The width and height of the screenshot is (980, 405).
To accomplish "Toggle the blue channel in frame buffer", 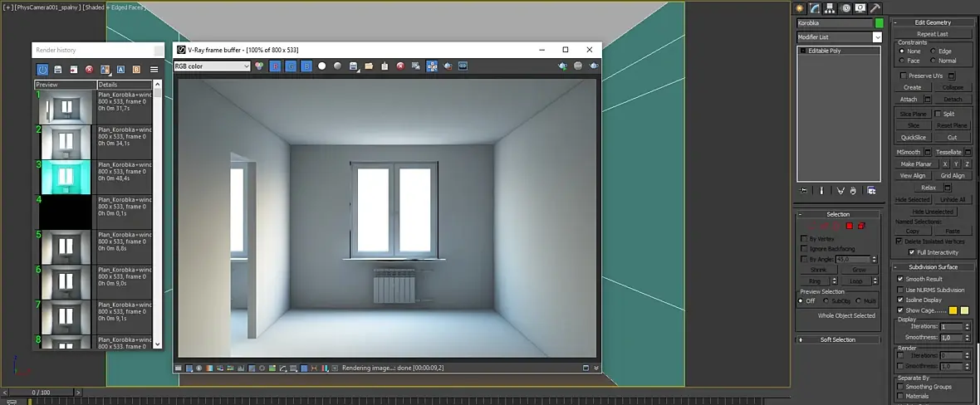I will pos(306,66).
